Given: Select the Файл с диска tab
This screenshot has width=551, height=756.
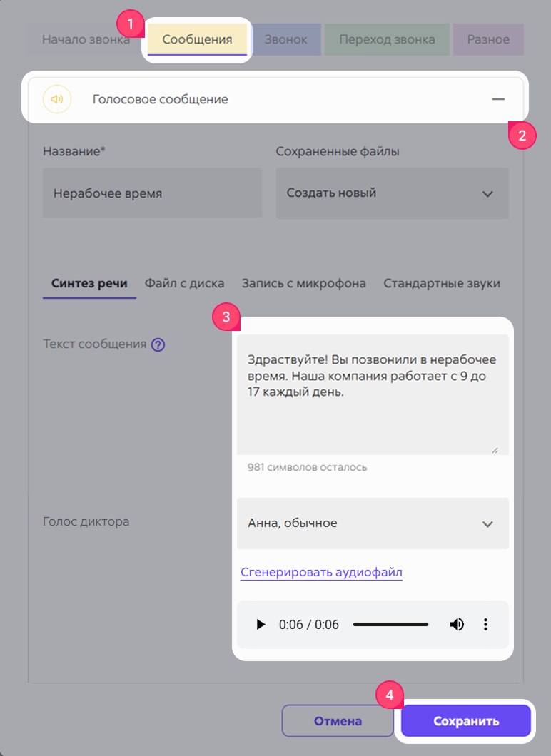Looking at the screenshot, I should click(184, 284).
